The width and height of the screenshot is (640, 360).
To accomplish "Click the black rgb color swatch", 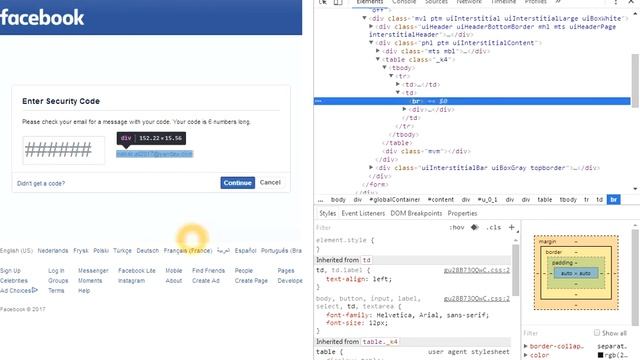I will [x=600, y=355].
